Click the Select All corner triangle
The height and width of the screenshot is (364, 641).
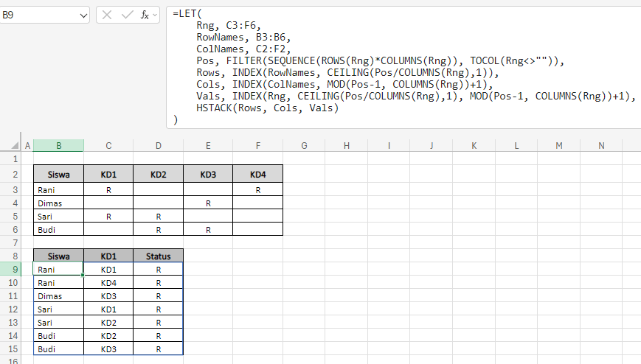11,146
